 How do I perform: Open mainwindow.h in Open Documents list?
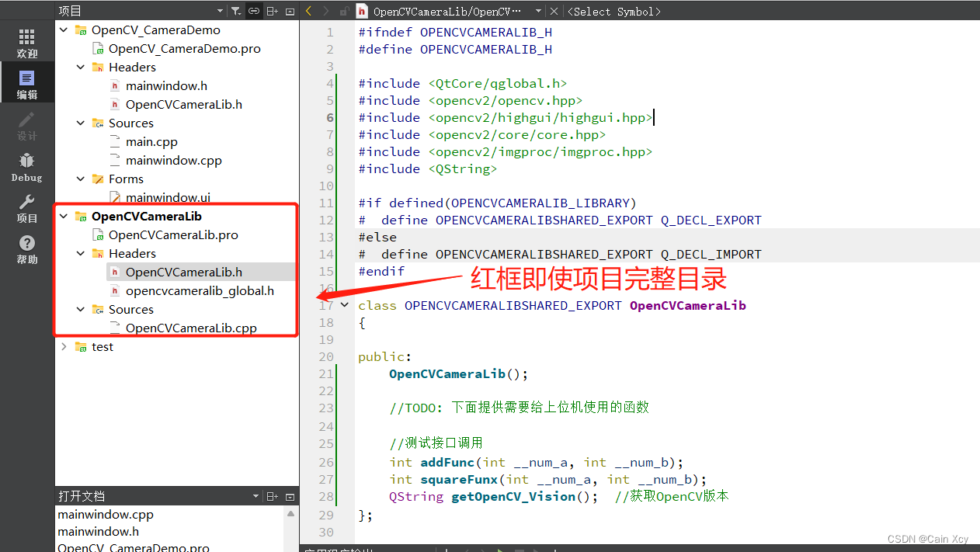[x=98, y=531]
